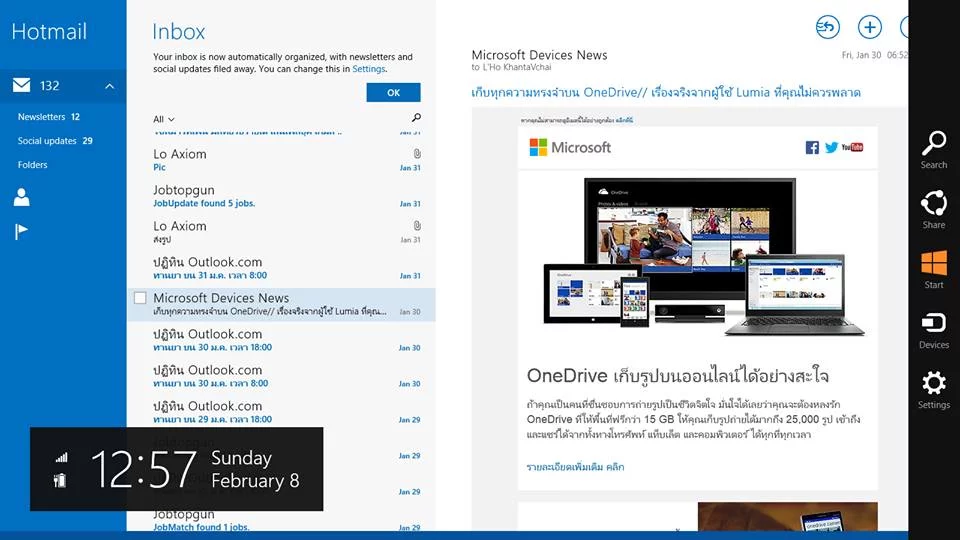Screen dimensions: 960x540
Task: Open Outlook.com email for 30 ม.ค. 8:00
Action: pos(282,376)
